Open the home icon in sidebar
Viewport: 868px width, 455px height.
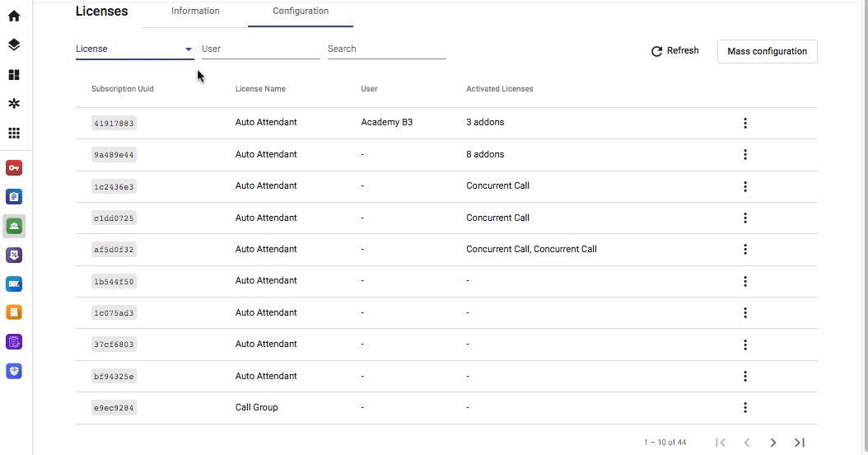14,16
